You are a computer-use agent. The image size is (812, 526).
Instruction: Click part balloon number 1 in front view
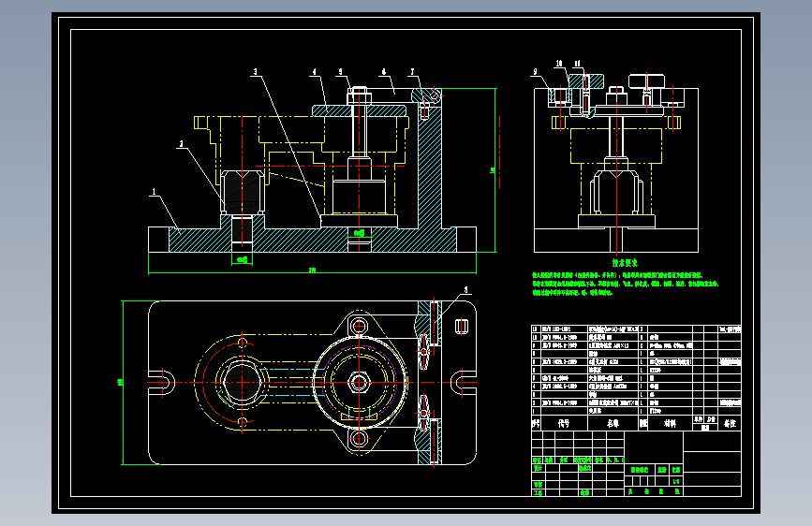click(154, 192)
